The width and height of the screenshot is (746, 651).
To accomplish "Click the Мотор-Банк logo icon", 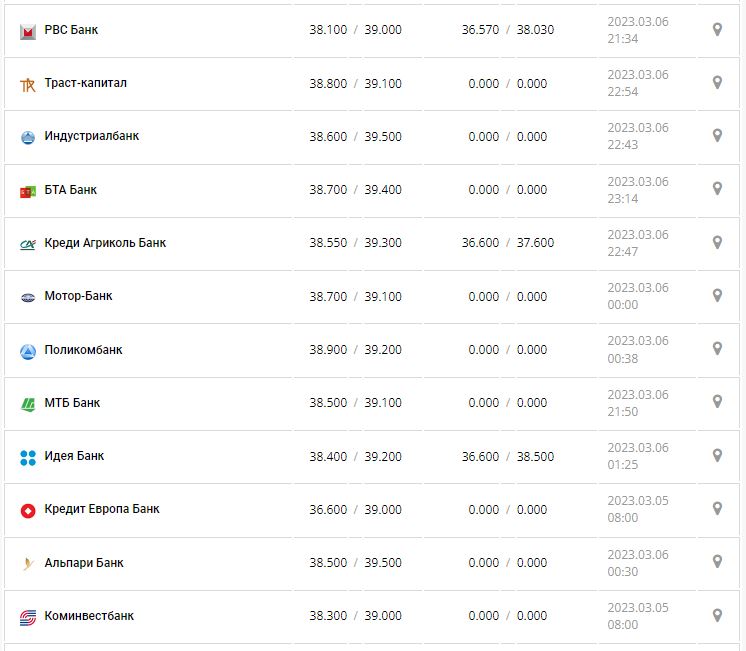I will pyautogui.click(x=28, y=297).
